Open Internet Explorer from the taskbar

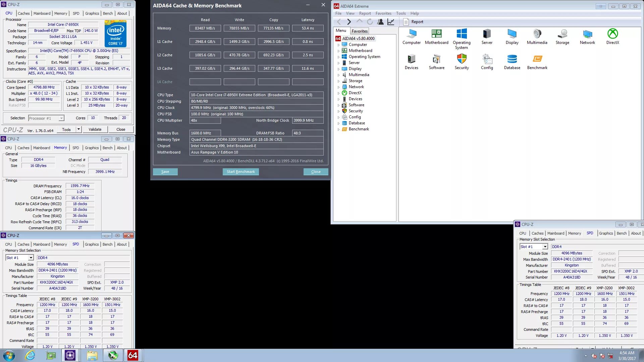(30, 355)
